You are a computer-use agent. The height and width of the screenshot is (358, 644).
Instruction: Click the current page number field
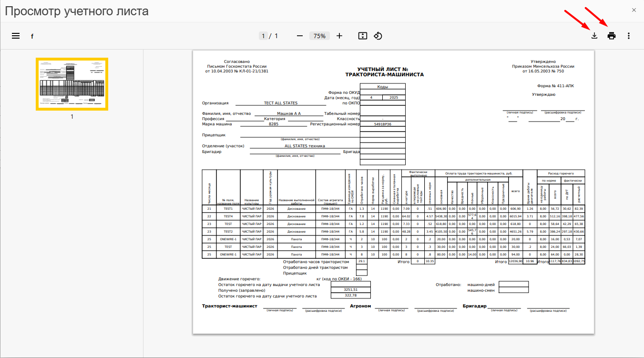pos(263,36)
